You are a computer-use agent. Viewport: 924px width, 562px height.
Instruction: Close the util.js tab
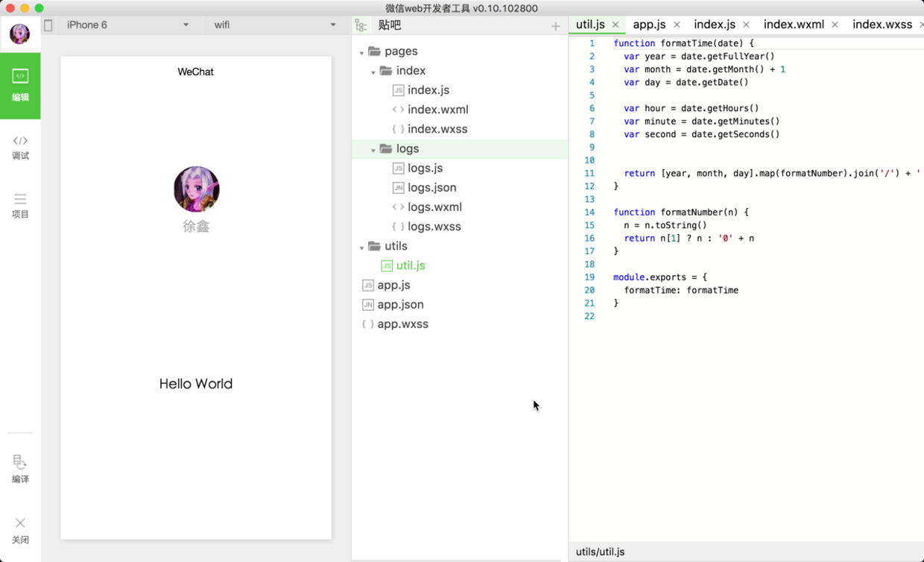coord(616,25)
